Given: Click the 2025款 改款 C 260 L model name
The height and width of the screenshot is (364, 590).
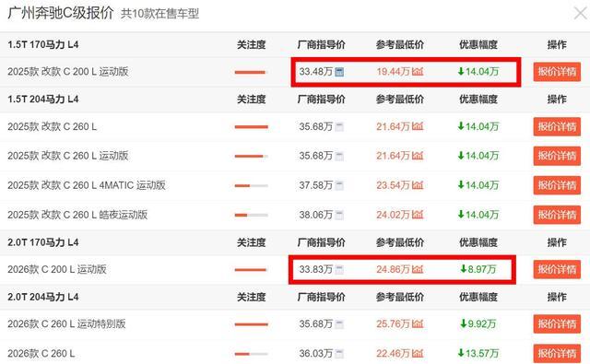Looking at the screenshot, I should tap(53, 127).
